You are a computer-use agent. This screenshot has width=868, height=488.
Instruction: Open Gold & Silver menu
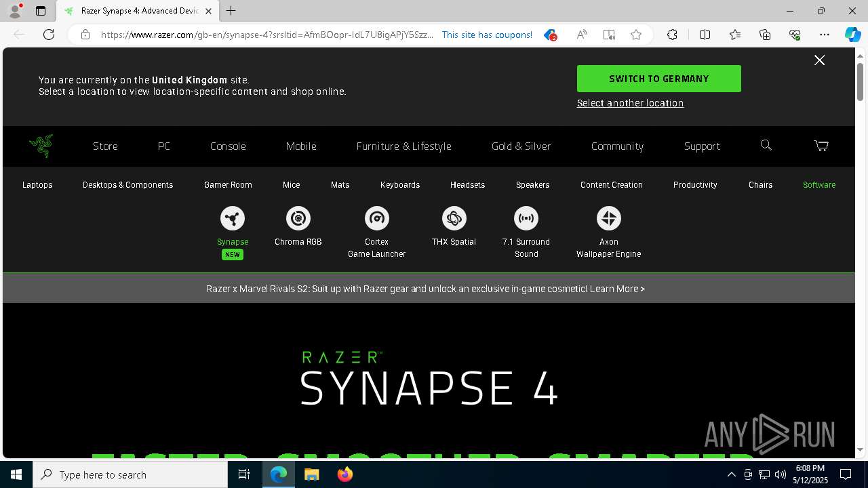[x=521, y=146]
